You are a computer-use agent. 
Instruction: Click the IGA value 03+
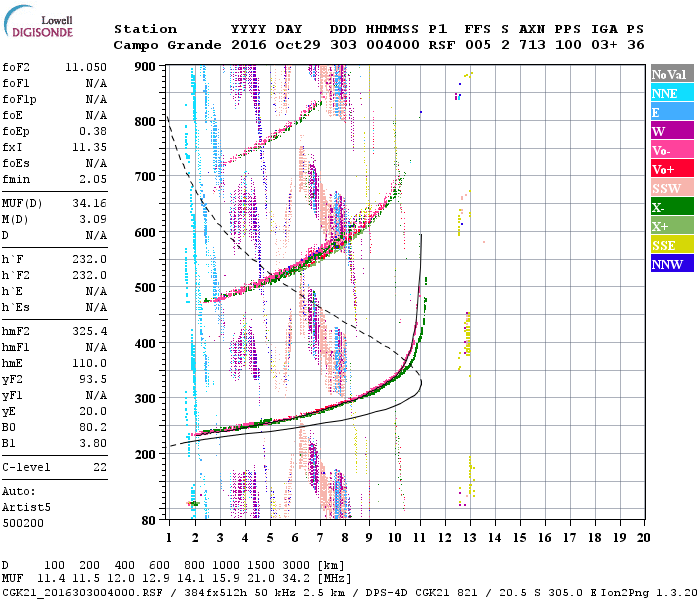point(604,45)
